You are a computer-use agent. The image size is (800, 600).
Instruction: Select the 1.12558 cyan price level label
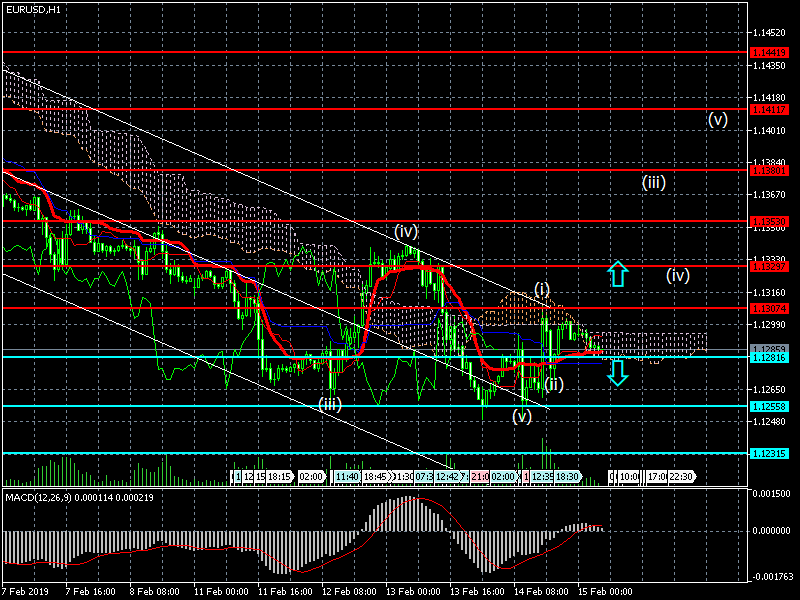click(769, 406)
